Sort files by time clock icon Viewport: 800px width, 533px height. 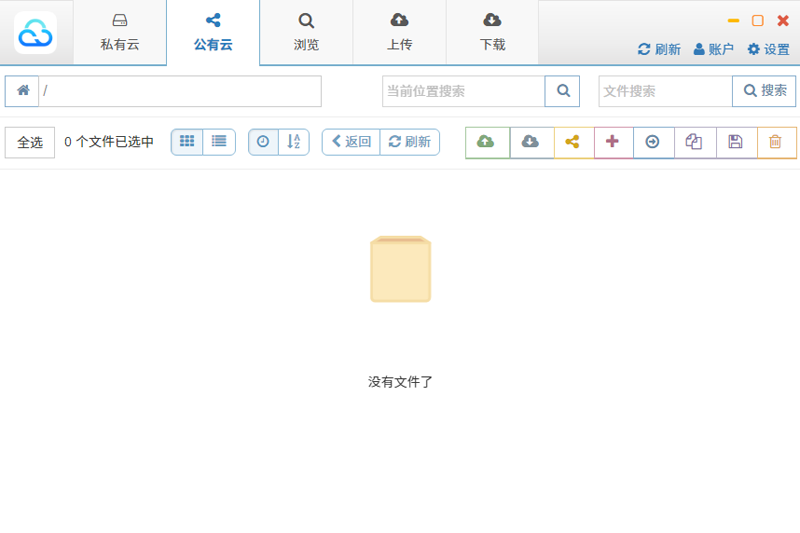[263, 142]
